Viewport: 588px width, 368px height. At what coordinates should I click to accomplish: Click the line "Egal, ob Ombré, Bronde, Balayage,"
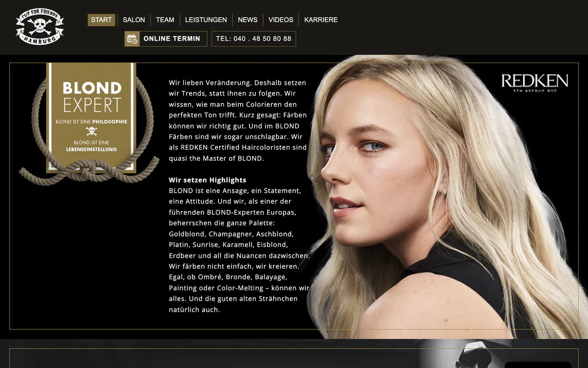tap(228, 277)
